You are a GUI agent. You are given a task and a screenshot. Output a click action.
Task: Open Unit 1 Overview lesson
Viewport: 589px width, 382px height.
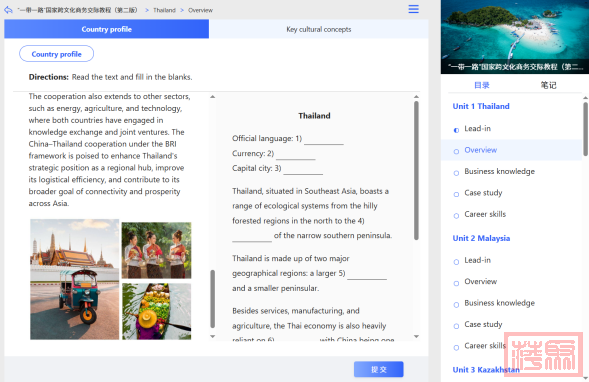pyautogui.click(x=480, y=150)
